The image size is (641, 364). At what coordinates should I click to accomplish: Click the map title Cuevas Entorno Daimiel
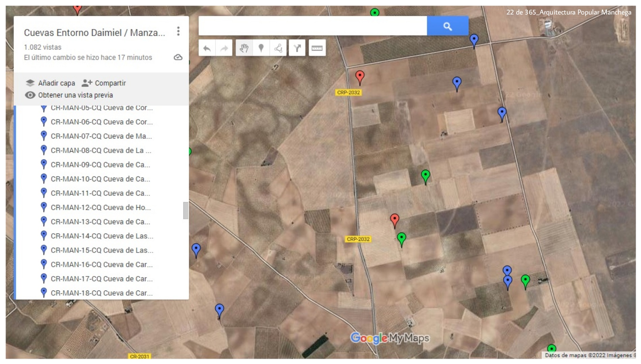[94, 33]
